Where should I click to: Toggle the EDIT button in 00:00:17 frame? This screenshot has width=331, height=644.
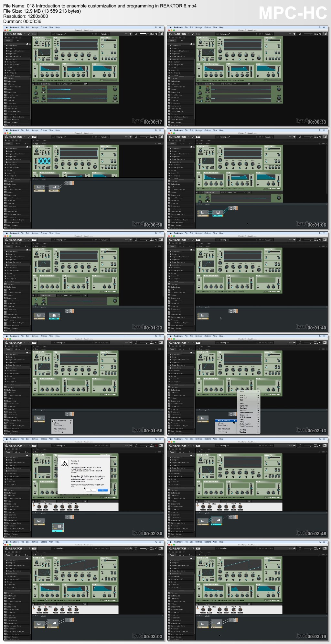[x=35, y=34]
